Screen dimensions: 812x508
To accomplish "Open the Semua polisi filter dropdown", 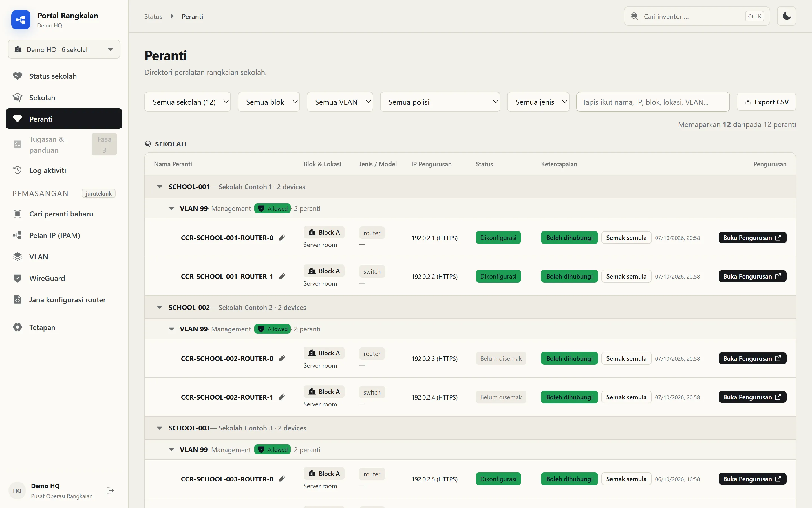I will (x=440, y=102).
